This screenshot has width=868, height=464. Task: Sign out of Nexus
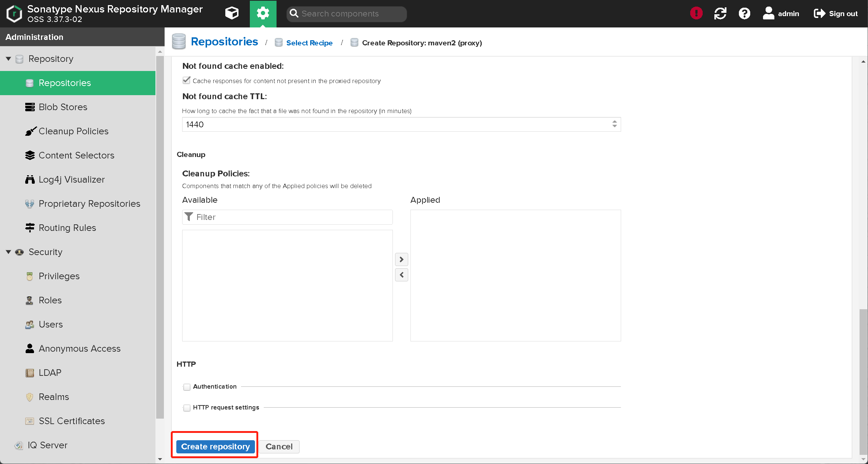pos(836,14)
